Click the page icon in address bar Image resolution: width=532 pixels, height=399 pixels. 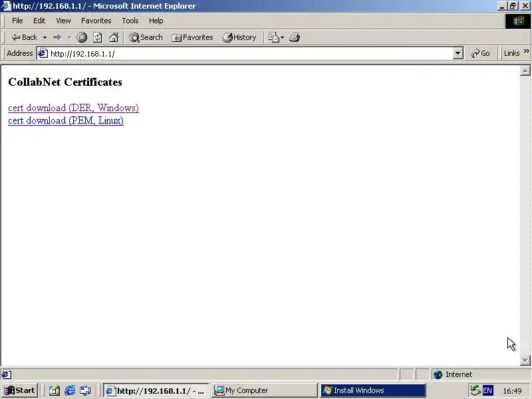(43, 53)
